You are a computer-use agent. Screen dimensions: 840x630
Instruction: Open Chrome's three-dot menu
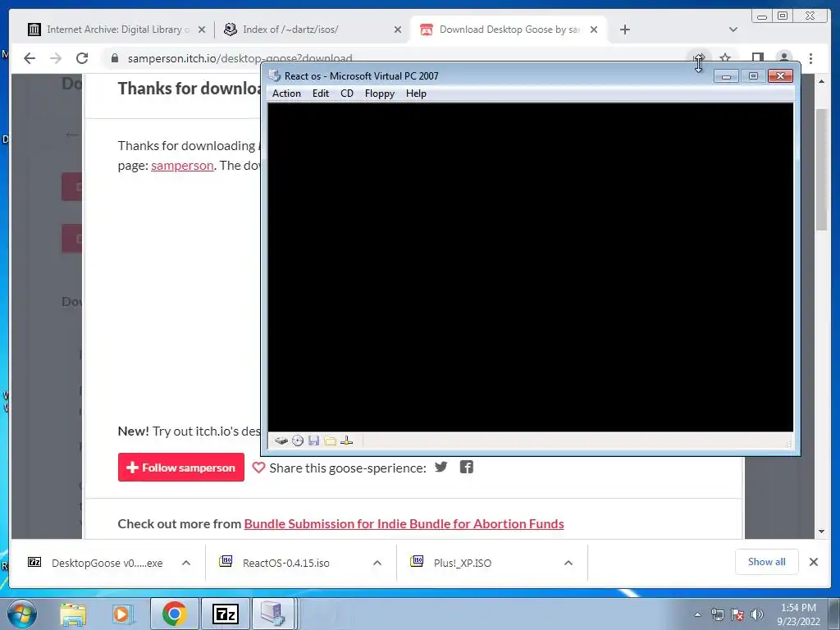(x=811, y=58)
